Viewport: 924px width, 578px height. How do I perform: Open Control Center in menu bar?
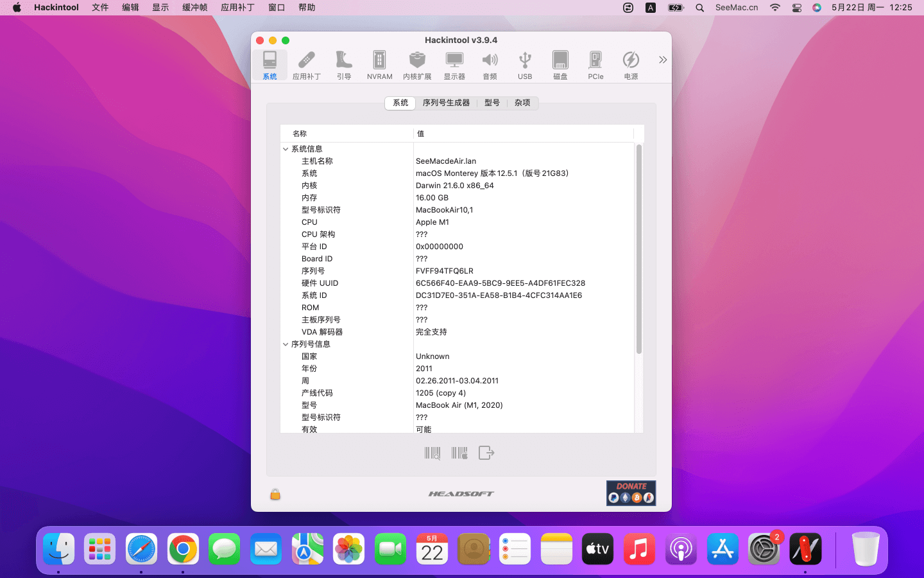pos(796,8)
